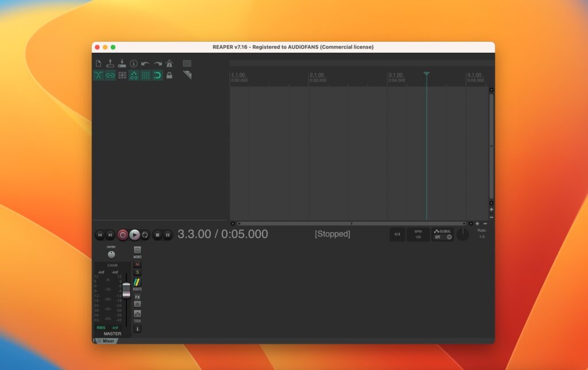This screenshot has width=588, height=370.
Task: Click the Redo arrow icon
Action: pyautogui.click(x=157, y=63)
